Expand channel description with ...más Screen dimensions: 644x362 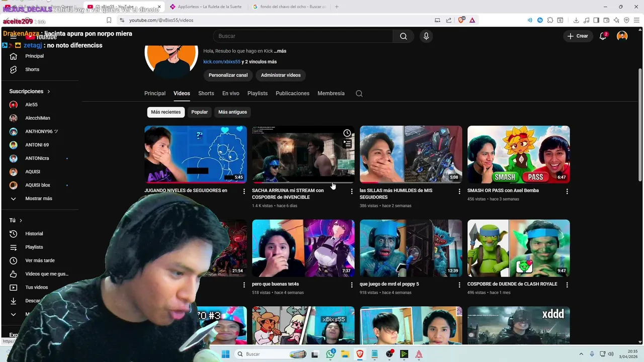[280, 51]
